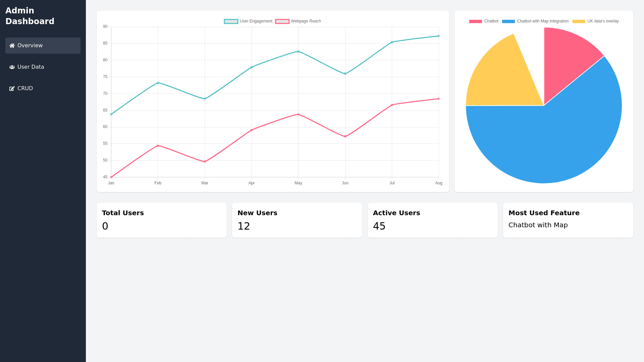Click the home icon beside Overview
The image size is (644, 362).
pyautogui.click(x=12, y=46)
